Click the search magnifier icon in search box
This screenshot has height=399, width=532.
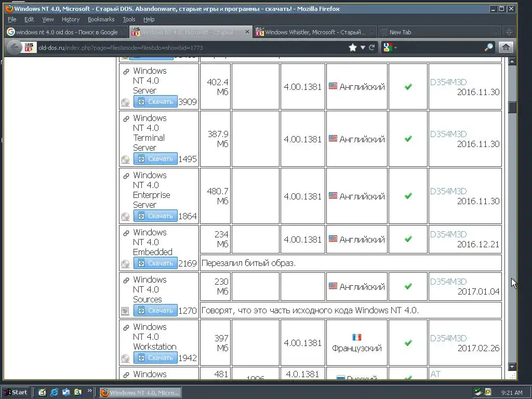click(488, 47)
